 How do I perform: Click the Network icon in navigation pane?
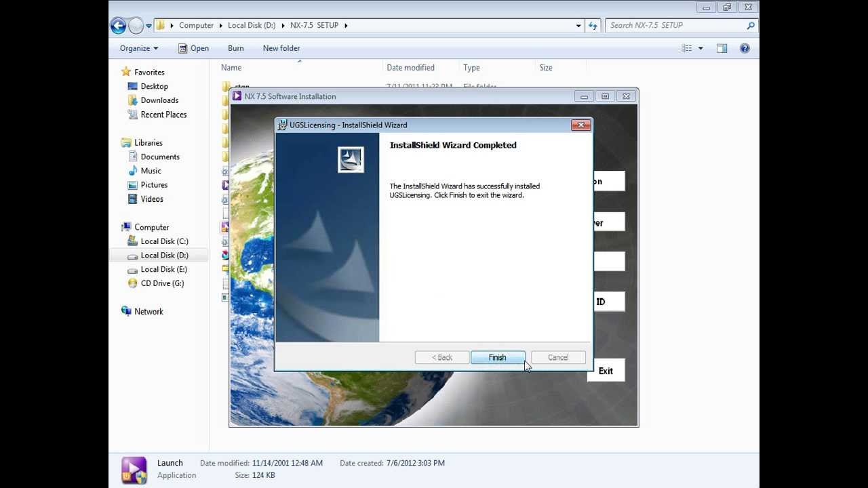click(x=126, y=311)
